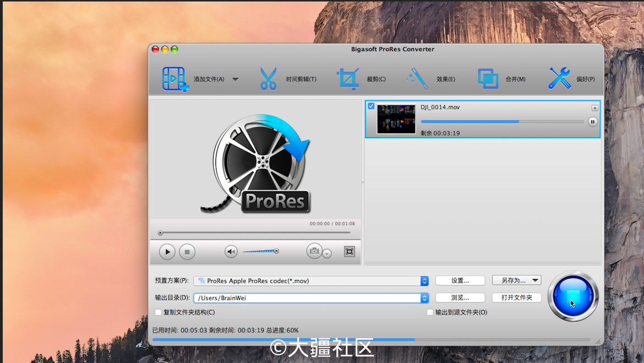Click the preview seek bar
This screenshot has width=644, height=363.
[255, 232]
